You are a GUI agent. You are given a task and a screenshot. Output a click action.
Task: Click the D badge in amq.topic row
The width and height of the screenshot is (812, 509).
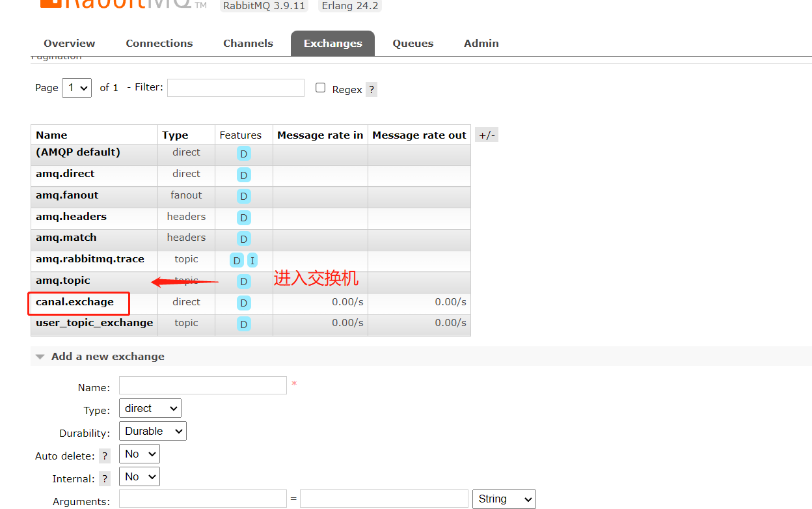coord(243,282)
